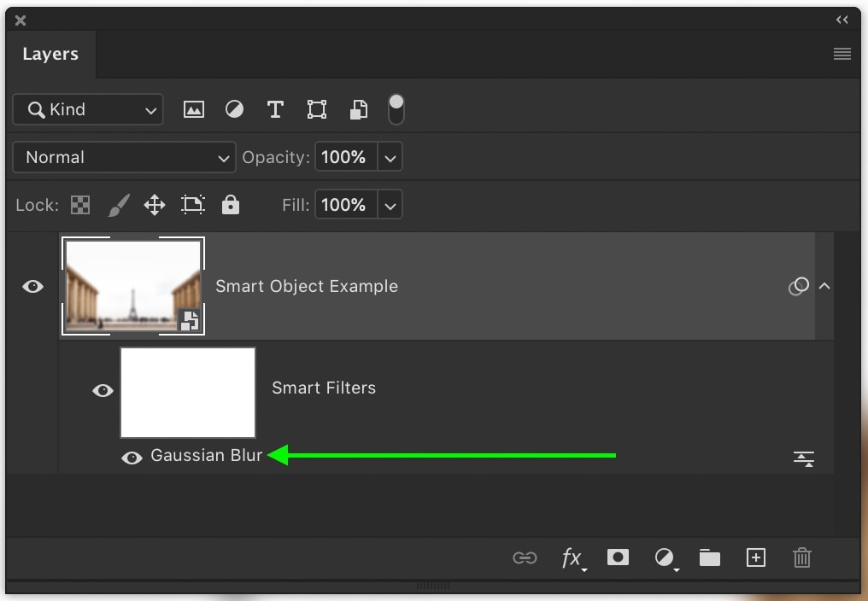868x601 pixels.
Task: Open the Kind filter dropdown
Action: 87,109
